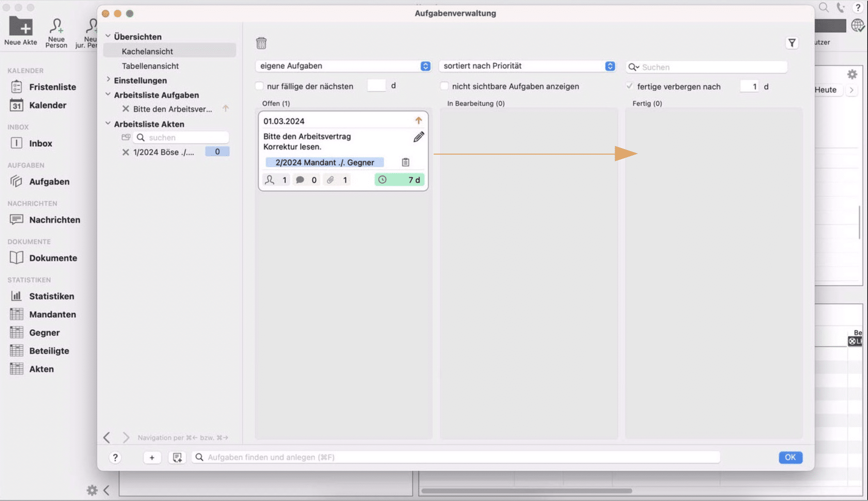Select Kachelansicht view
Screen dimensions: 868x501
point(170,51)
